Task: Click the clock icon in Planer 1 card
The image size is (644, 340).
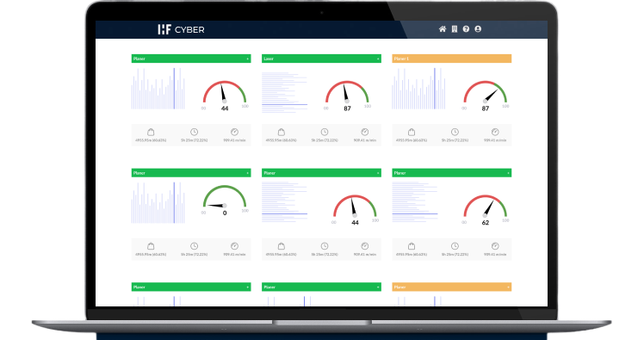Action: [x=455, y=132]
